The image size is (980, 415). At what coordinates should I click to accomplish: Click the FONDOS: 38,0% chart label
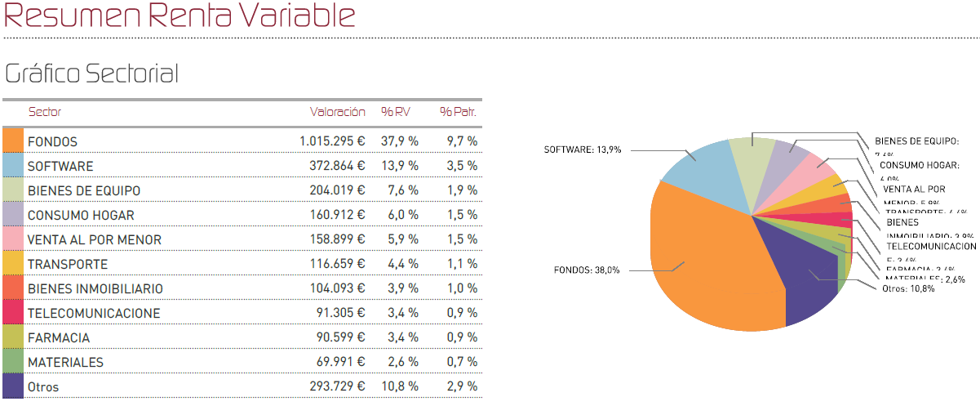587,270
